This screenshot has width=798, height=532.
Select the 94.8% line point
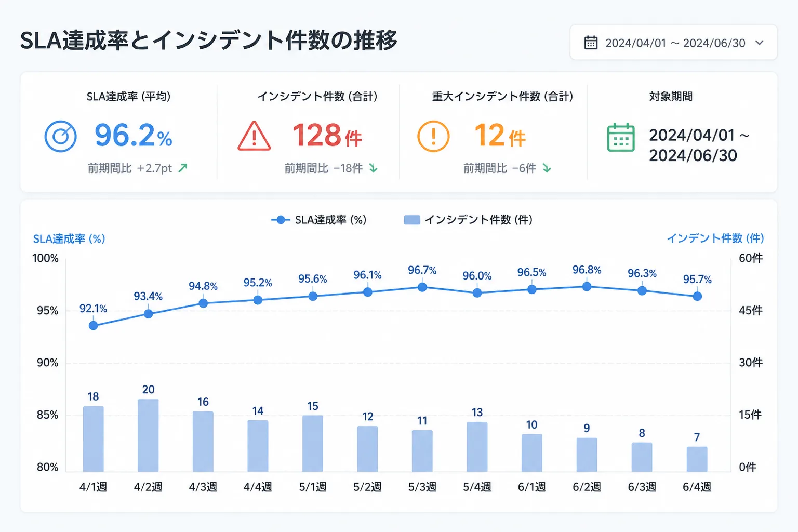pyautogui.click(x=203, y=303)
